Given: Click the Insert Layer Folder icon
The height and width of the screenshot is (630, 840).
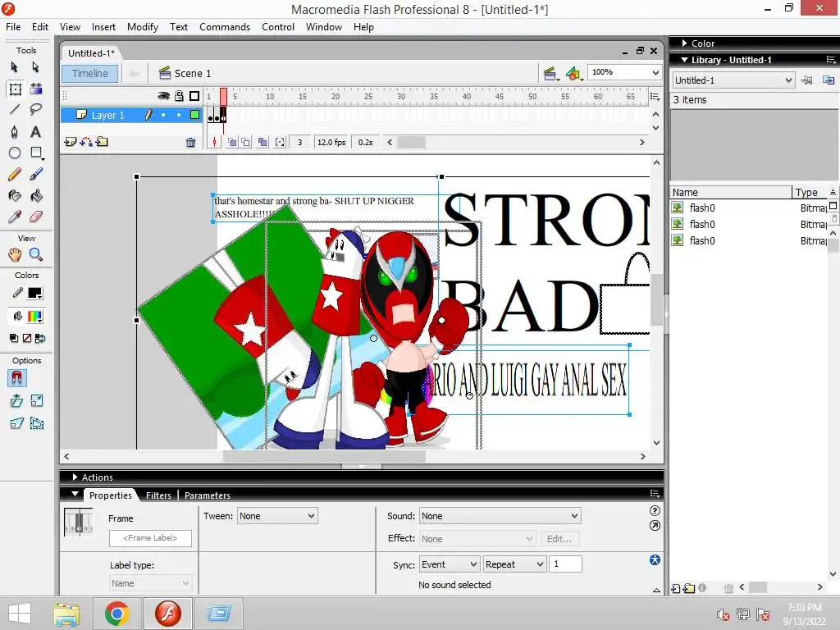Looking at the screenshot, I should coord(102,142).
